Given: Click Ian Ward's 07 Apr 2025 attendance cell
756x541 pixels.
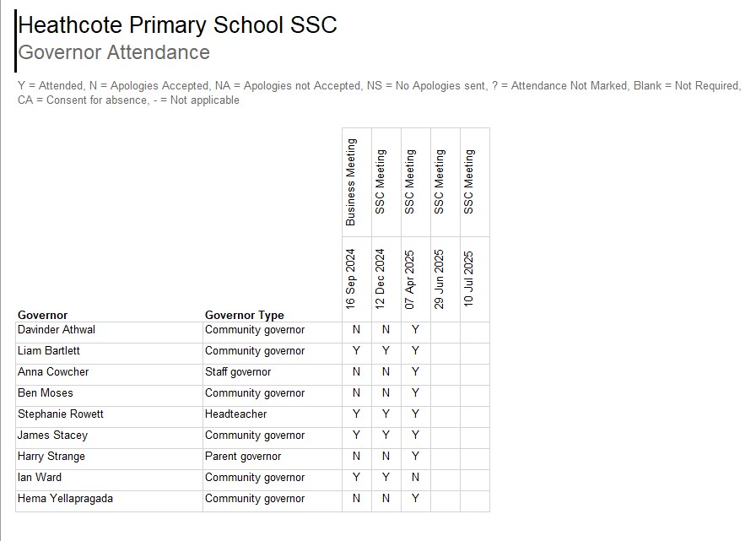Looking at the screenshot, I should tap(415, 478).
